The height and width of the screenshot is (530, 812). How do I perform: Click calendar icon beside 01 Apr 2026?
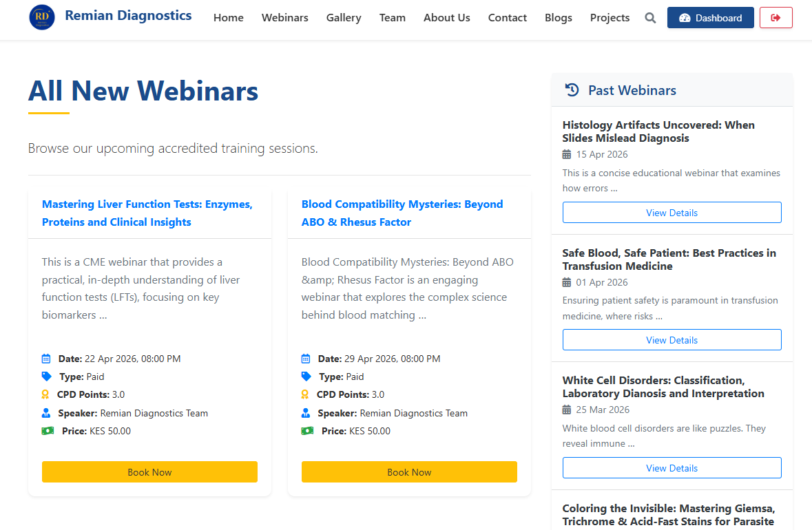point(567,282)
